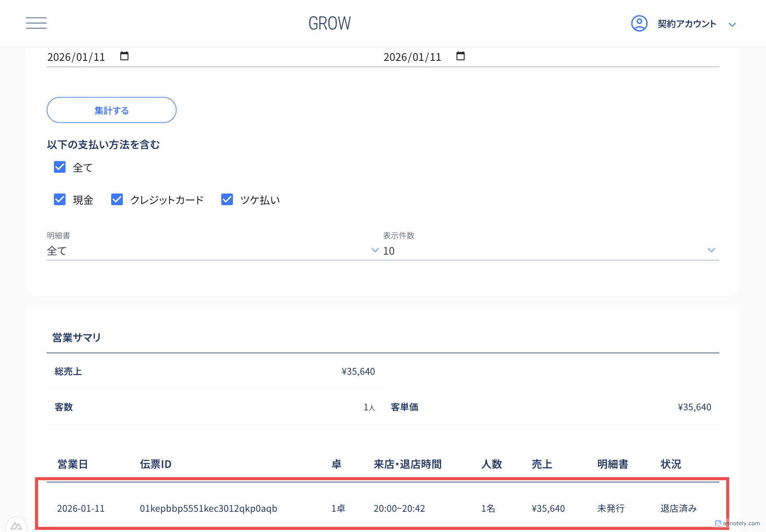The width and height of the screenshot is (766, 532).
Task: Click the end date 2026/01/11 field
Action: click(412, 57)
